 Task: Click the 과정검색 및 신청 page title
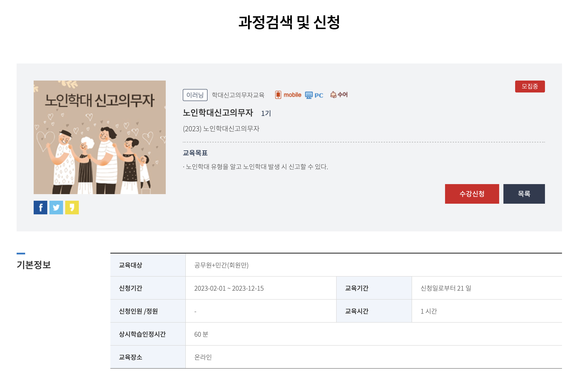(x=289, y=22)
